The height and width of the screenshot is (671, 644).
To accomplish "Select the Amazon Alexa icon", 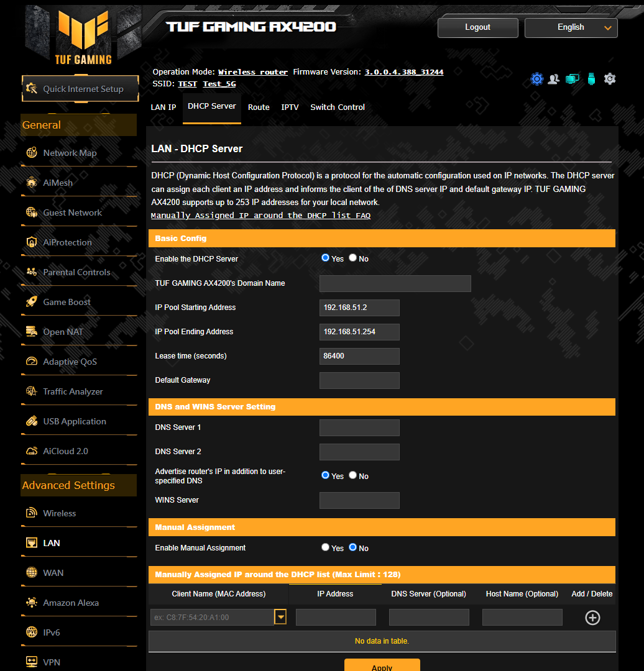I will [x=32, y=603].
